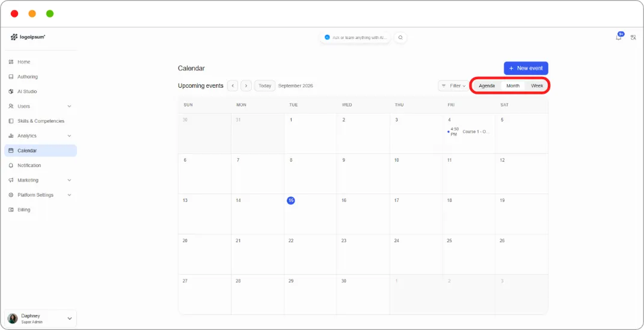Viewport: 644px width, 330px height.
Task: Select date 24 under THU
Action: tap(396, 240)
